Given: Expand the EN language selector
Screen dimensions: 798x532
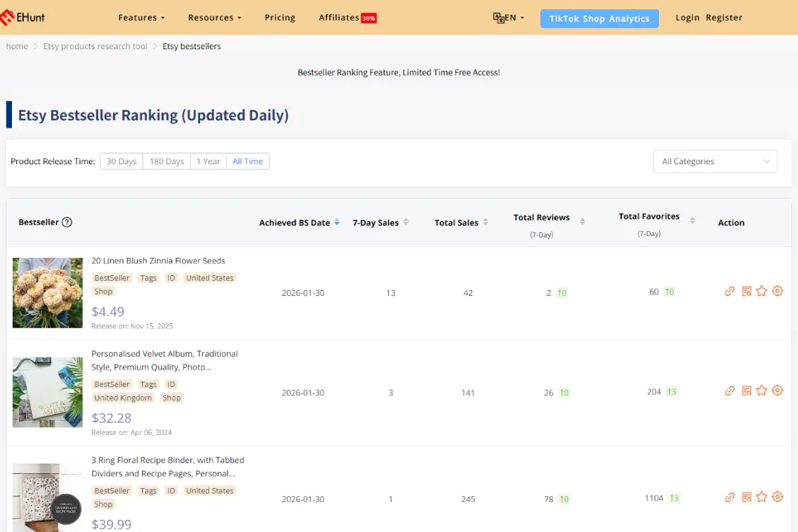Looking at the screenshot, I should pos(509,18).
